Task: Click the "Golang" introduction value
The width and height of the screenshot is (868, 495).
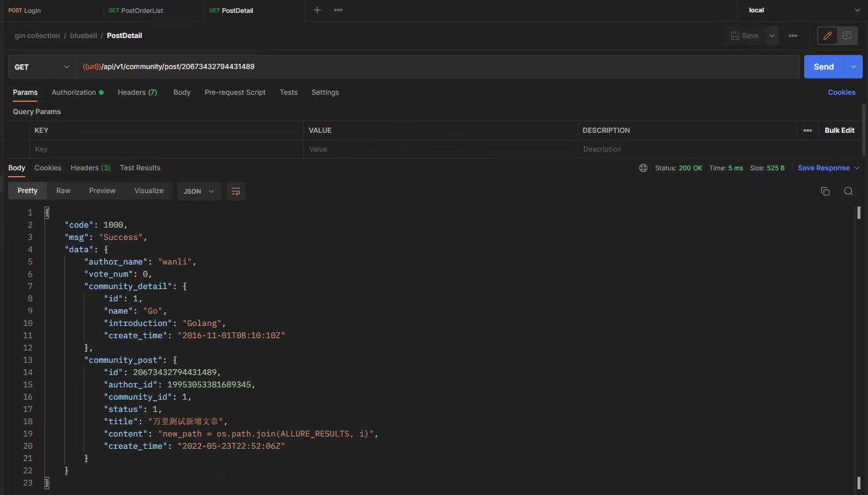Action: [x=202, y=323]
